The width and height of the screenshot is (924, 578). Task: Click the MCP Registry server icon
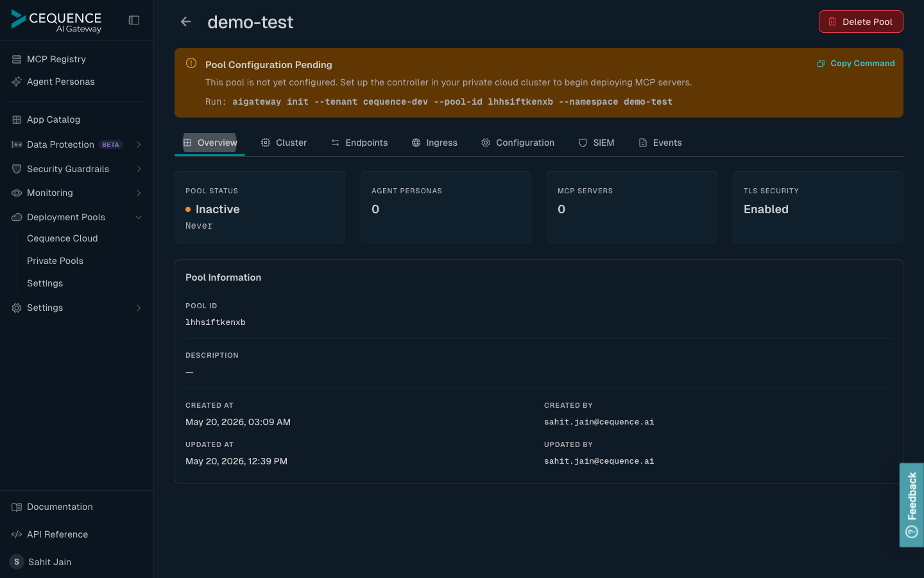17,59
